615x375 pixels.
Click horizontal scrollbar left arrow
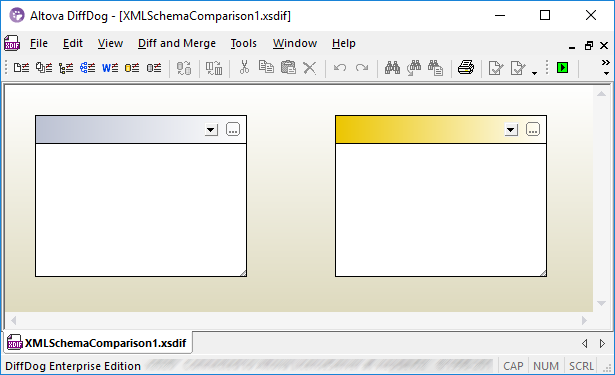pyautogui.click(x=13, y=320)
